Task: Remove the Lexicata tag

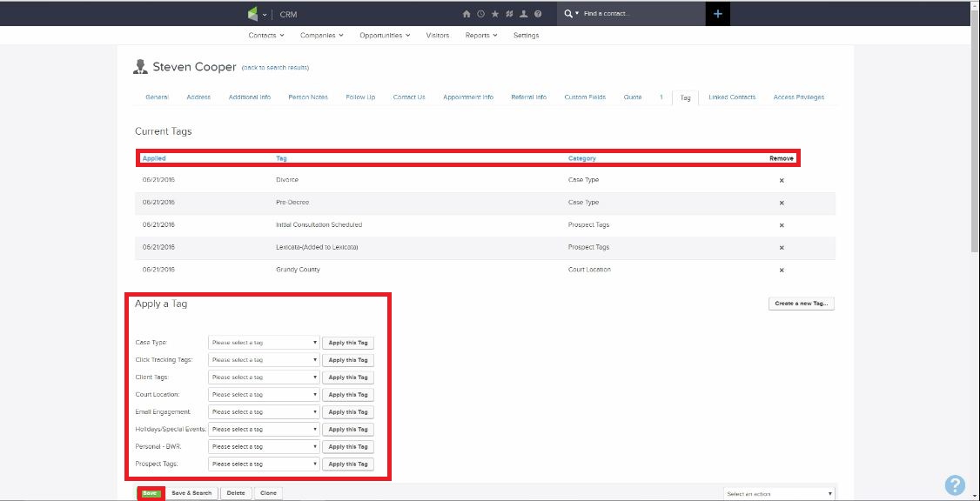Action: tap(782, 247)
